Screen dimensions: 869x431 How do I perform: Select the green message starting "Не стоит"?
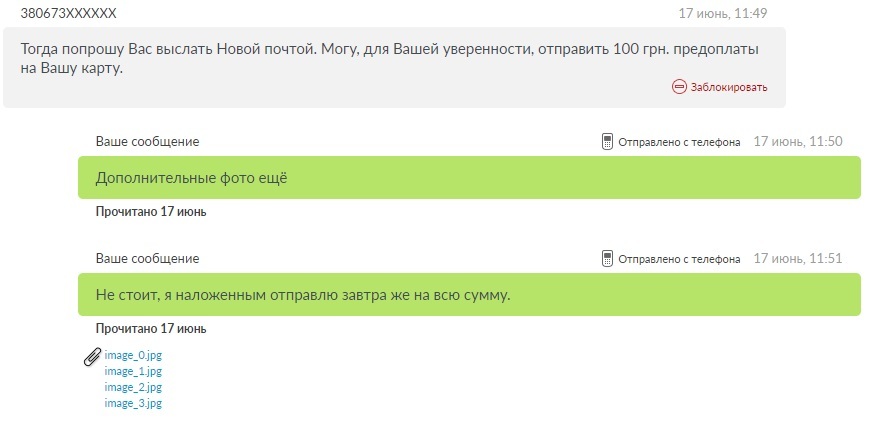tap(469, 295)
